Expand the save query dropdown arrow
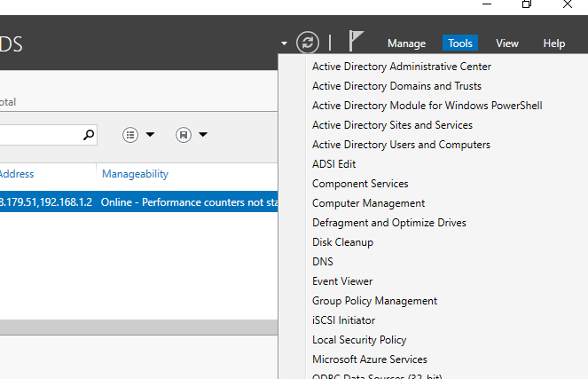 click(x=203, y=135)
